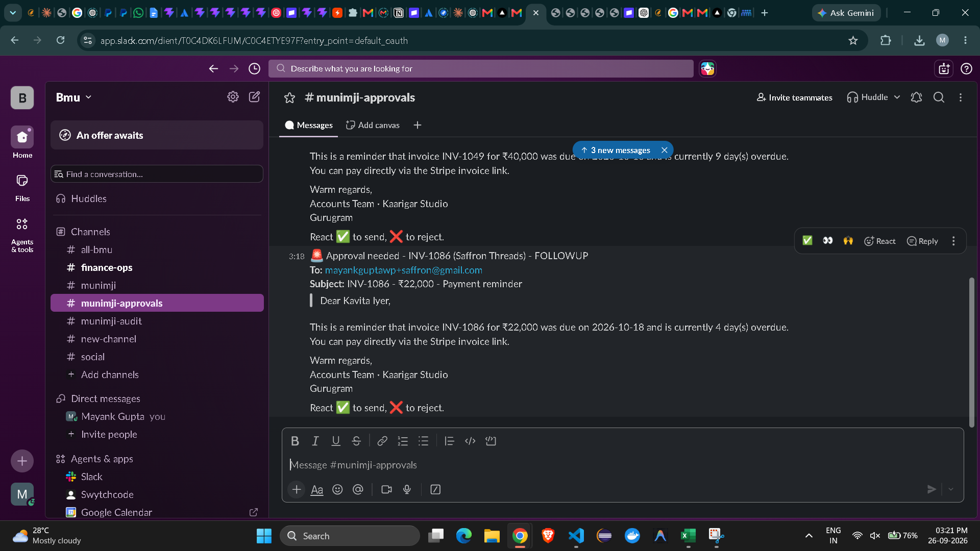Toggle inline code formatting
Viewport: 980px width, 551px height.
coord(470,441)
